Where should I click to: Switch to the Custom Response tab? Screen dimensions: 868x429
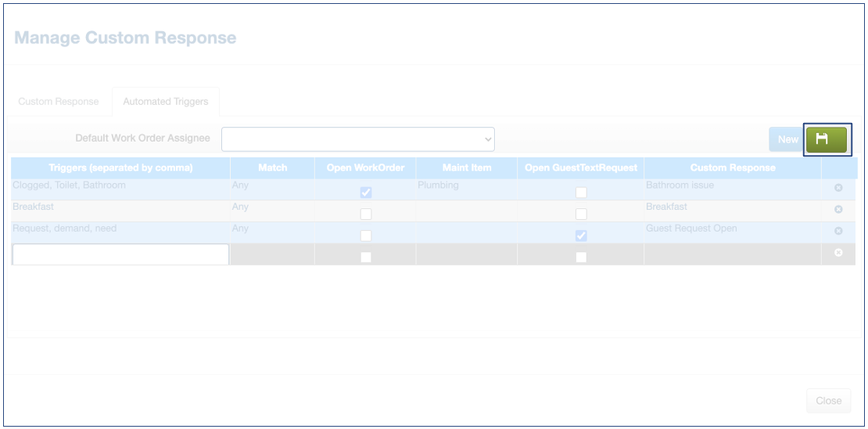59,102
